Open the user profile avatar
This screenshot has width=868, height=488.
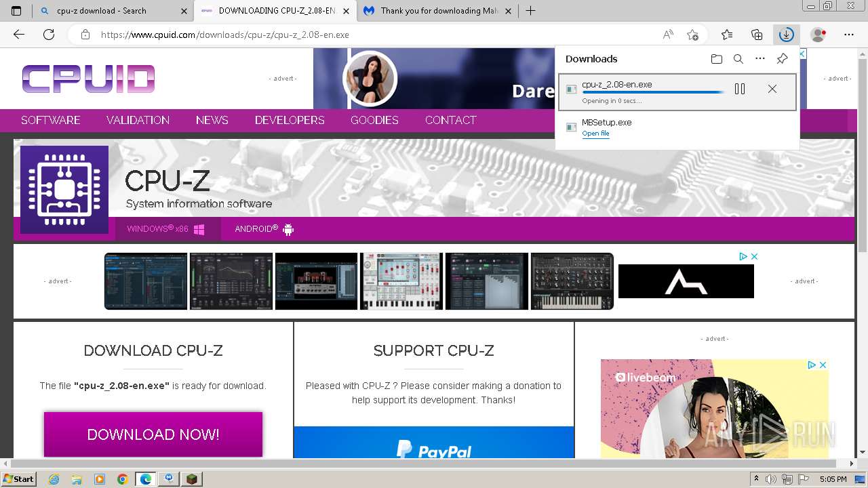pyautogui.click(x=818, y=35)
